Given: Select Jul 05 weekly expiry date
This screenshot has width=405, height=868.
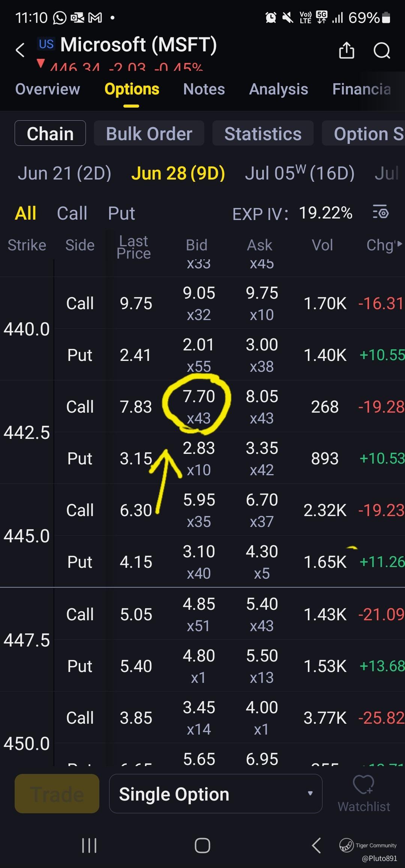Looking at the screenshot, I should pyautogui.click(x=300, y=173).
